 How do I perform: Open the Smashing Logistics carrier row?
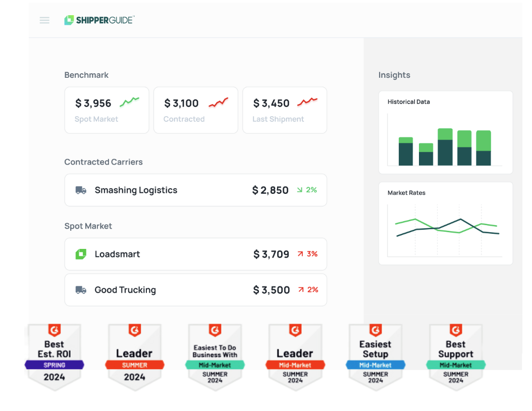[x=195, y=190]
